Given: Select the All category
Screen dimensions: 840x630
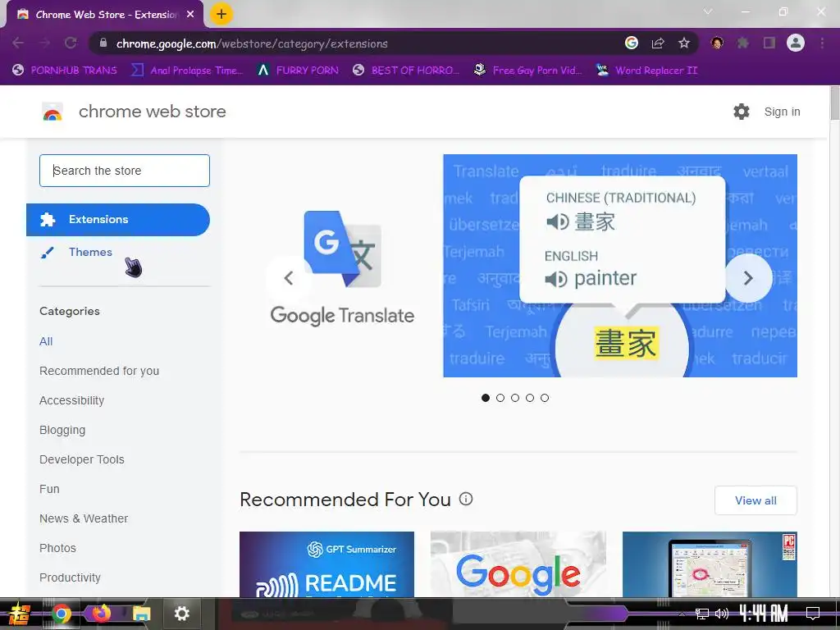Looking at the screenshot, I should 46,341.
